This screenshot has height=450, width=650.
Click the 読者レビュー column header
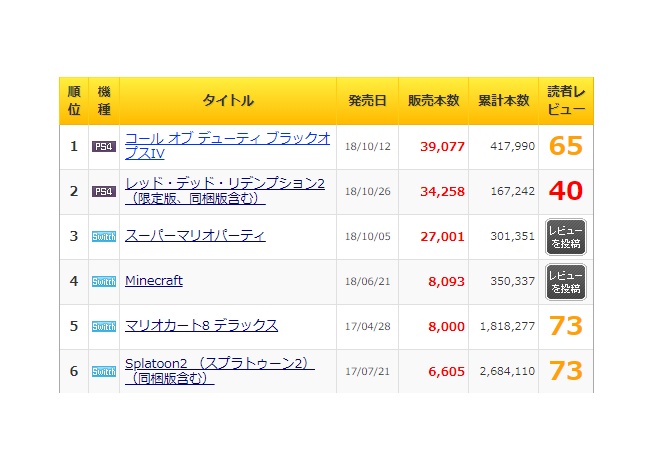coord(566,101)
